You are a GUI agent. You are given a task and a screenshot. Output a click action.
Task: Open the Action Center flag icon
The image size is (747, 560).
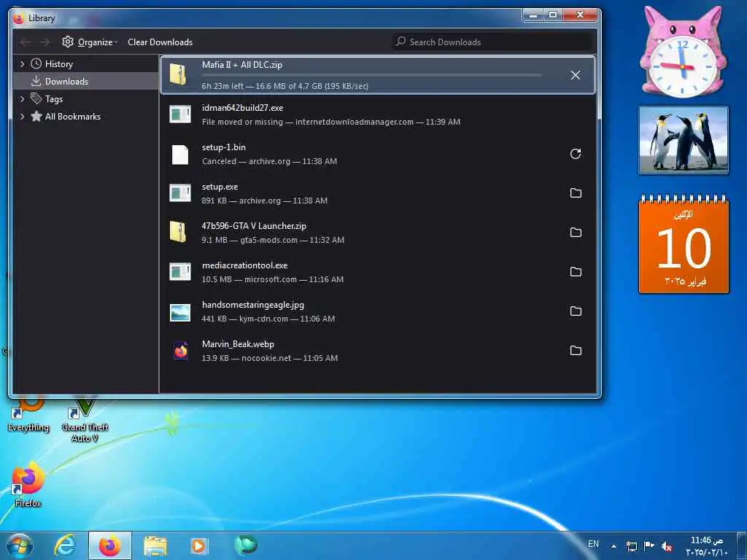tap(649, 545)
